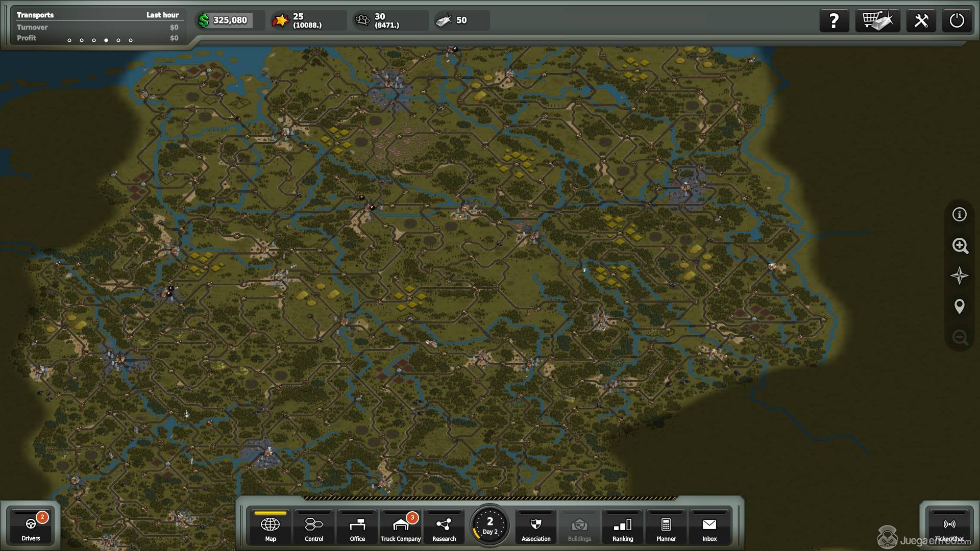The height and width of the screenshot is (551, 980).
Task: Click the power logout button
Action: pos(957,21)
